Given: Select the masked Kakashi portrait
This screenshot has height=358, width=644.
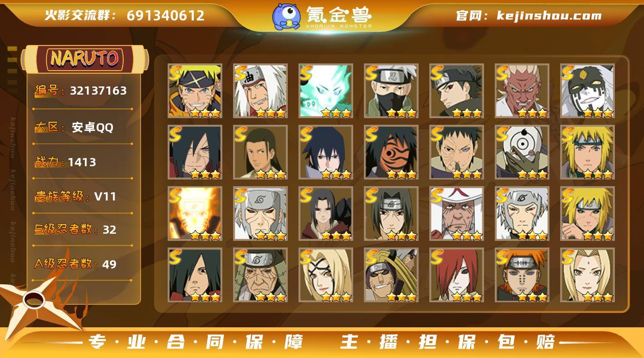Looking at the screenshot, I should coord(391,91).
